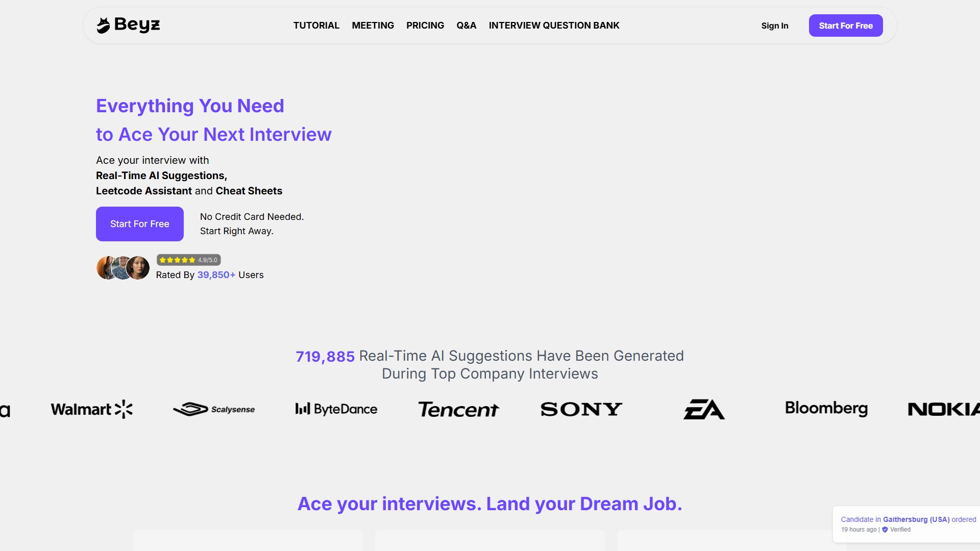The image size is (980, 551).
Task: Click the EA logo
Action: pos(704,409)
